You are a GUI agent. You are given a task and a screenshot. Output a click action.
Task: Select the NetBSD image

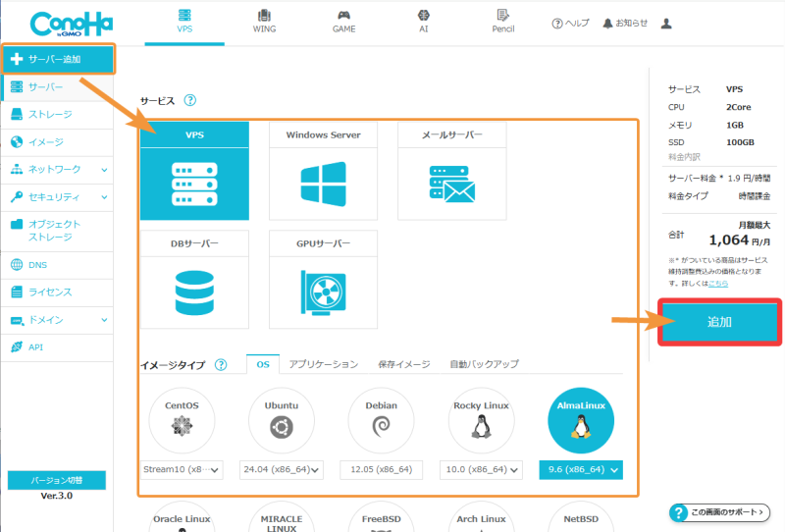click(581, 517)
